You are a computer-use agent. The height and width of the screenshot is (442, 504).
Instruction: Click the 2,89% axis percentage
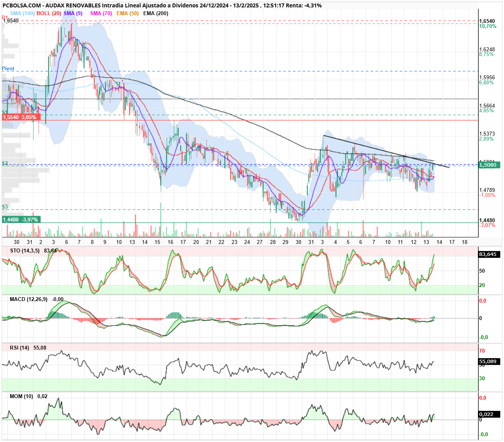point(487,139)
